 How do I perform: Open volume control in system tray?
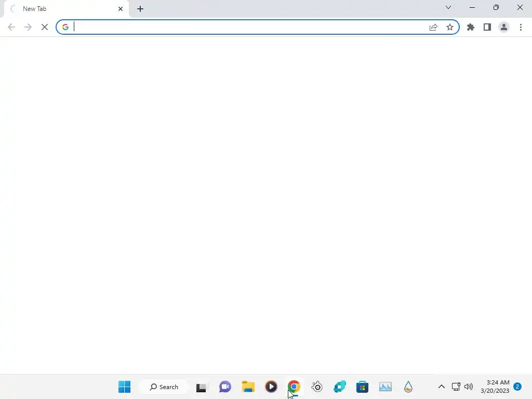pyautogui.click(x=469, y=387)
